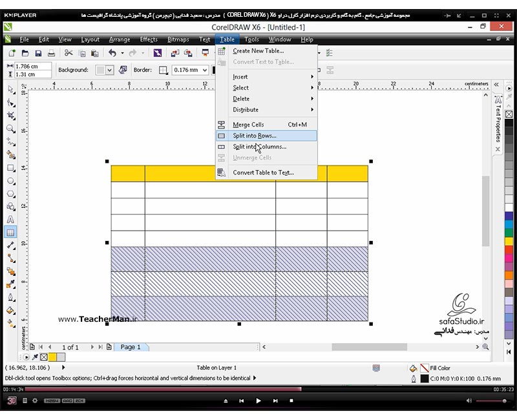The height and width of the screenshot is (420, 517).
Task: Play the video in KMPlayer
Action: pyautogui.click(x=258, y=401)
